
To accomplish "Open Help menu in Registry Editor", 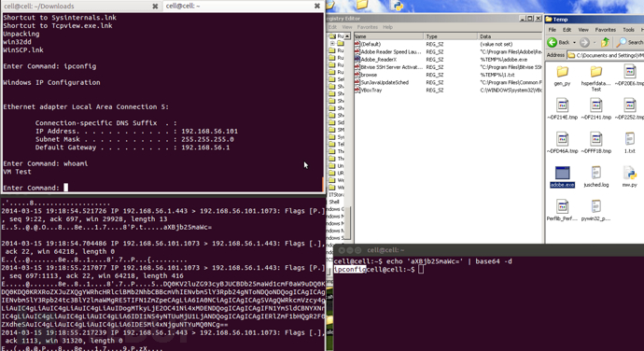I will coord(387,27).
